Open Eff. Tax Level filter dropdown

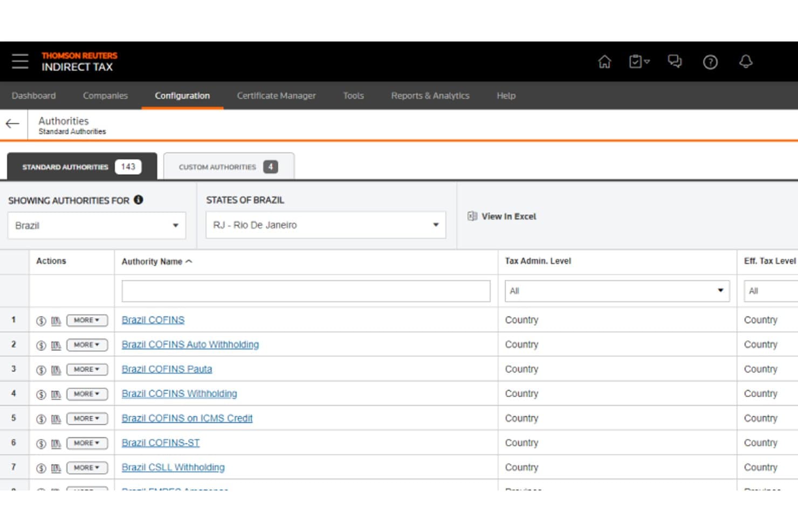(x=771, y=291)
